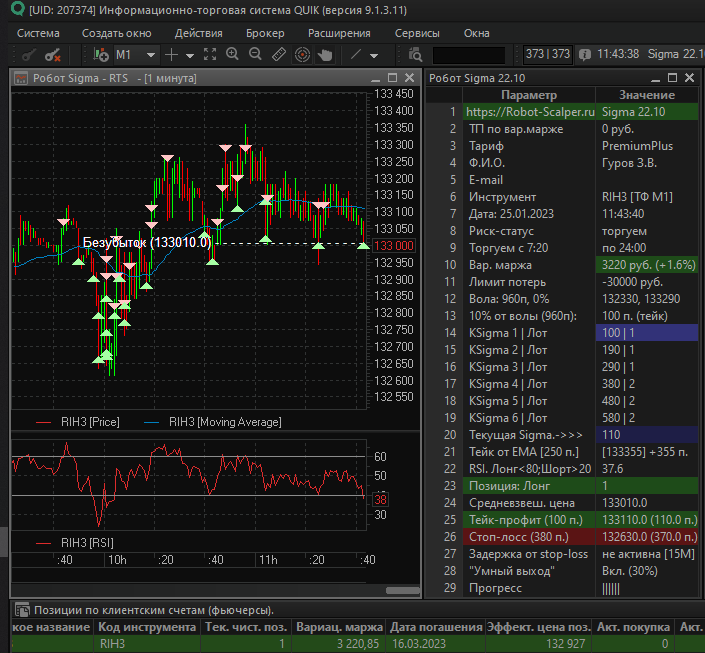Click chart window icon of Робот Sigma - RTS

tap(21, 78)
